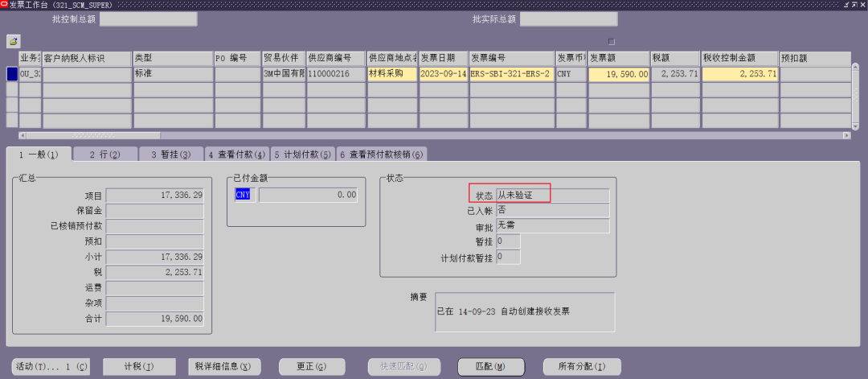This screenshot has width=868, height=379.
Task: Click the 已入帐 field showing 否
Action: 552,211
